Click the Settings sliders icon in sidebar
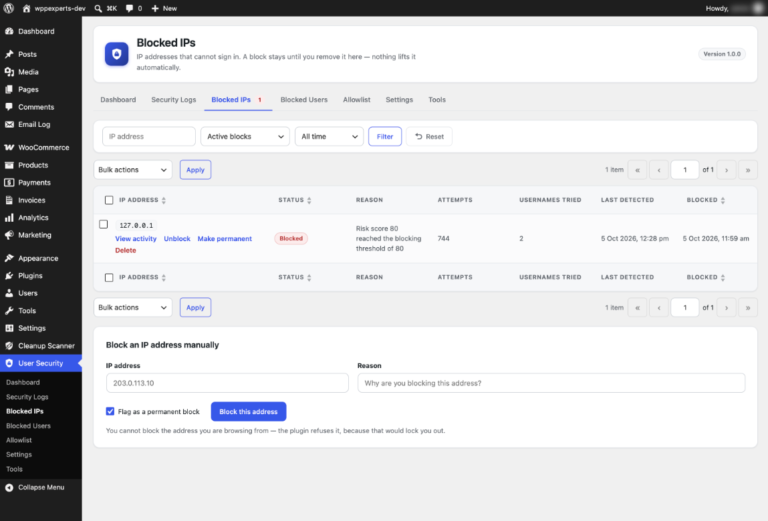The width and height of the screenshot is (768, 521). (9, 328)
